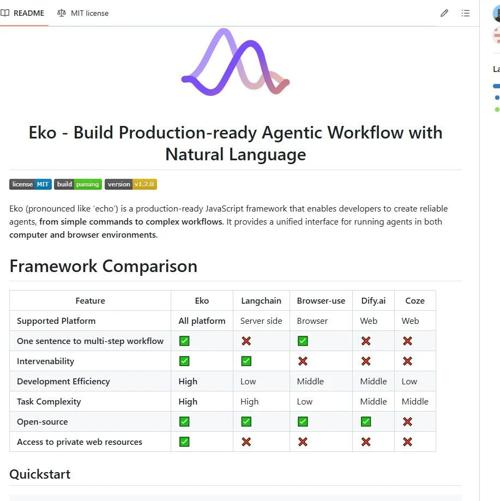Click the 'All platform' cell
The height and width of the screenshot is (501, 500).
coord(202,321)
